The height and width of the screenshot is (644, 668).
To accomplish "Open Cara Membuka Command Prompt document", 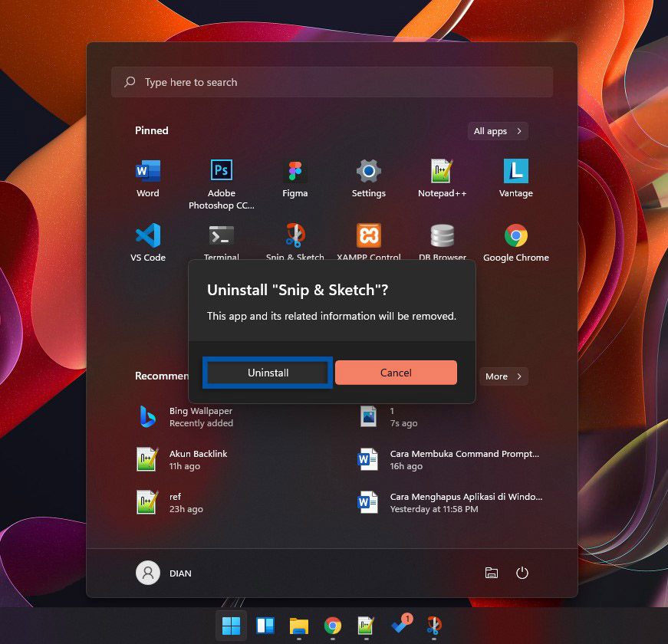I will point(464,459).
